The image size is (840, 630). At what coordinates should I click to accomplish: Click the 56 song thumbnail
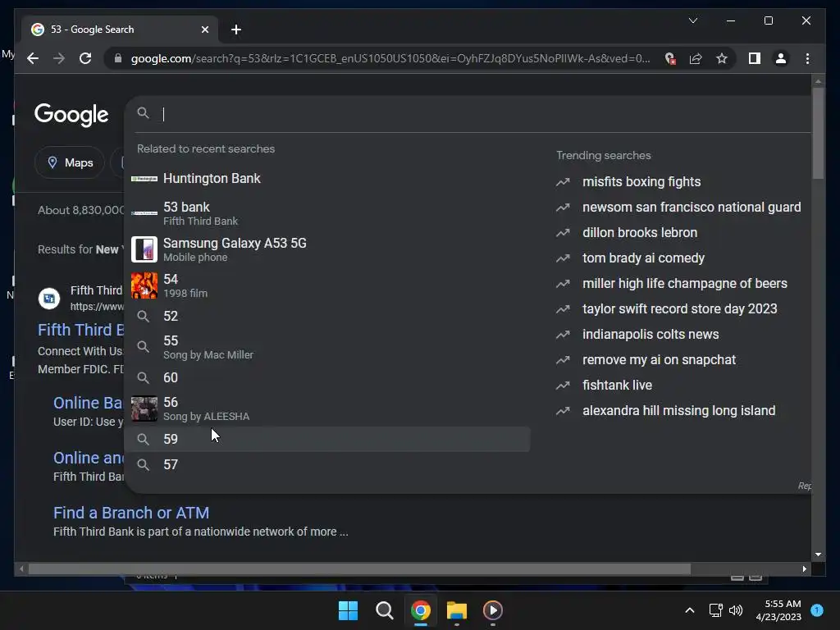coord(144,409)
